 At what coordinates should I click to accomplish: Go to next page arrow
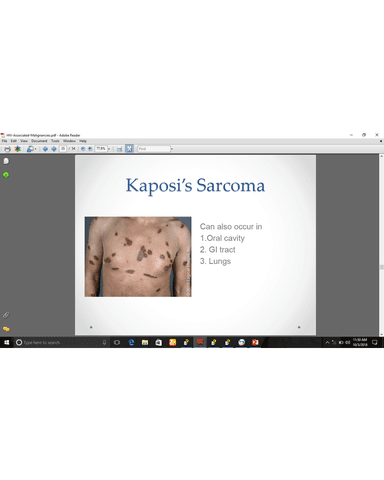(54, 149)
